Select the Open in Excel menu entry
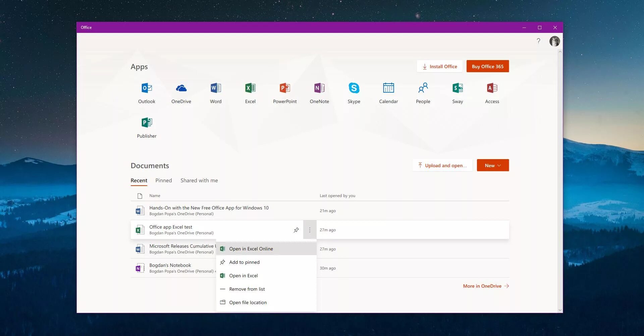Screen dimensions: 644x336 [266, 276]
